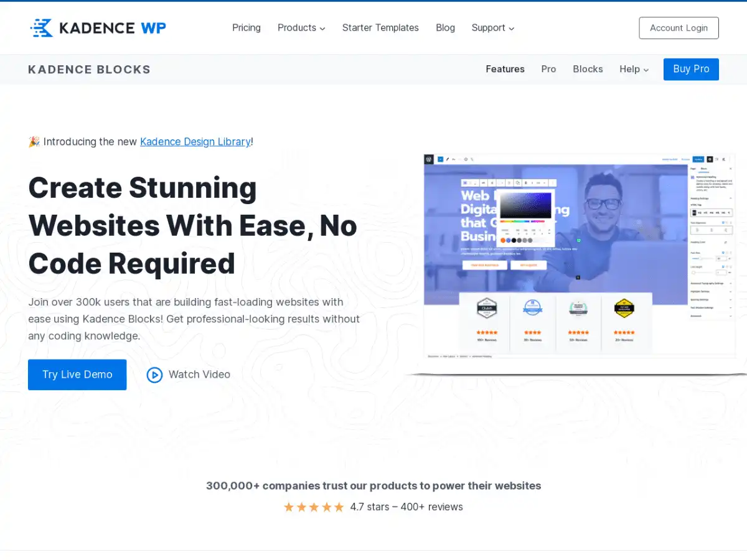747x560 pixels.
Task: Open the Blog page
Action: (445, 28)
